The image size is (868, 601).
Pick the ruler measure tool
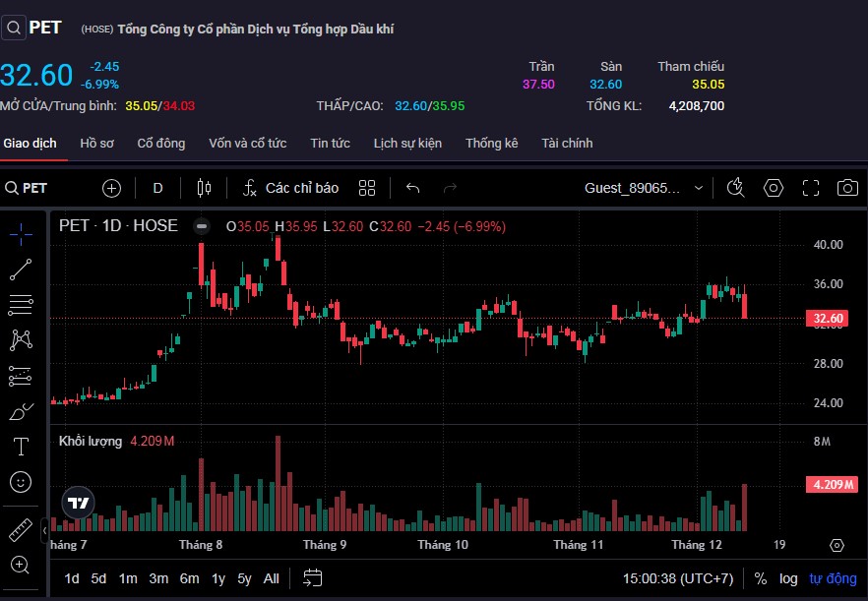[21, 530]
